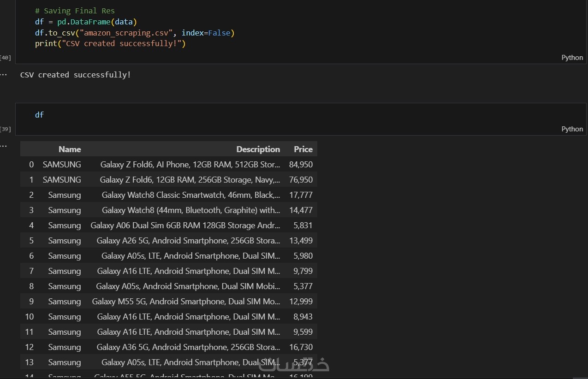Click the execution count [39] label
This screenshot has height=379, width=588.
click(6, 129)
